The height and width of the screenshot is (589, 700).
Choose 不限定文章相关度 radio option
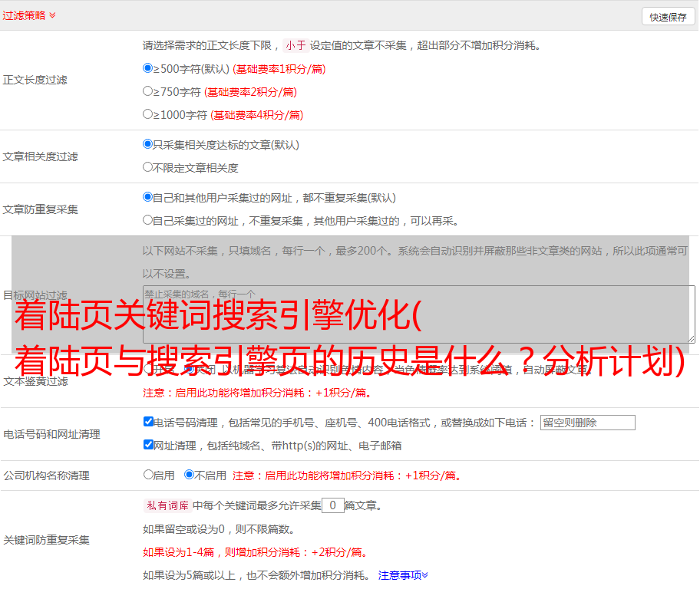point(147,167)
